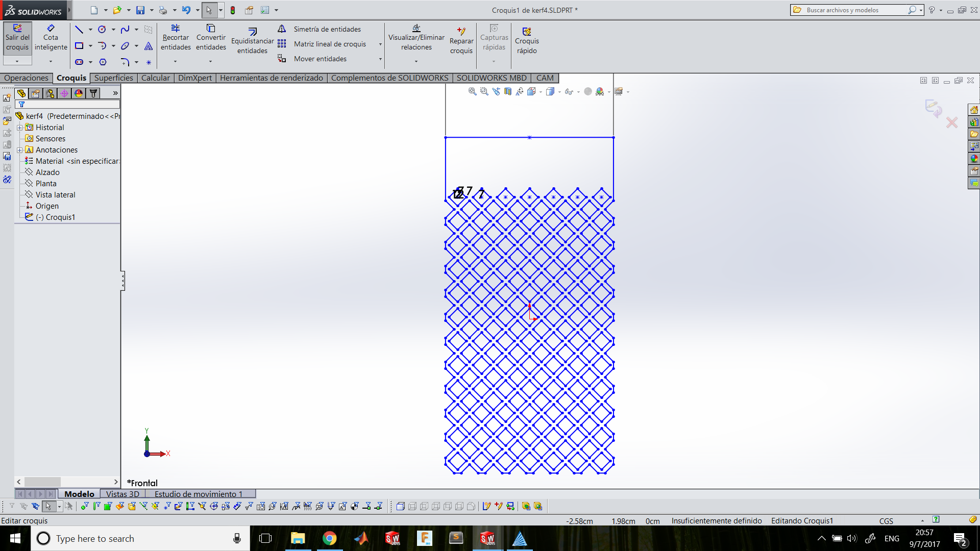This screenshot has height=551, width=980.
Task: Click the Undo icon
Action: [x=186, y=10]
